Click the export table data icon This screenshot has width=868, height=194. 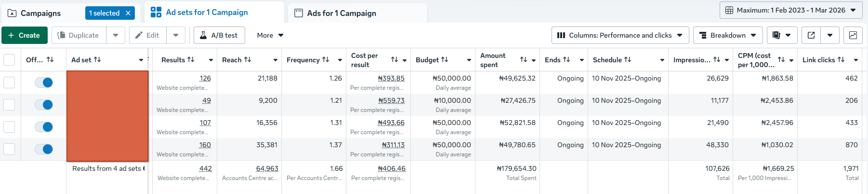(x=811, y=35)
